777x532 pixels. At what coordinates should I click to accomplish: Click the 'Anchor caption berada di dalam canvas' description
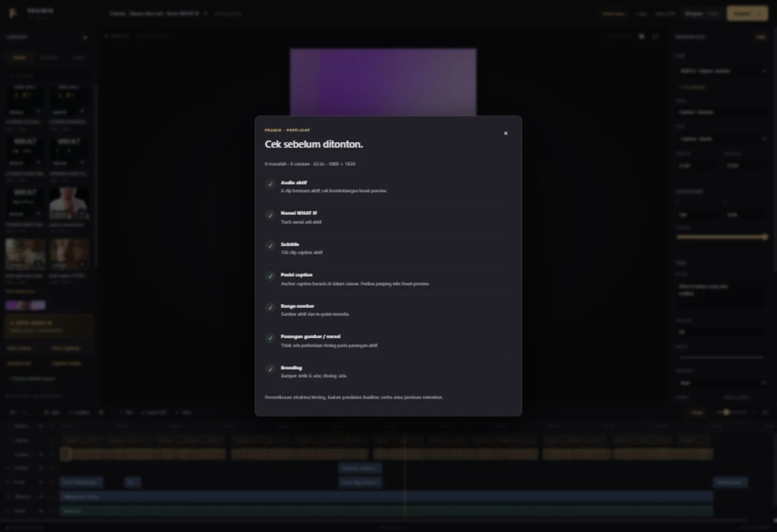[355, 284]
